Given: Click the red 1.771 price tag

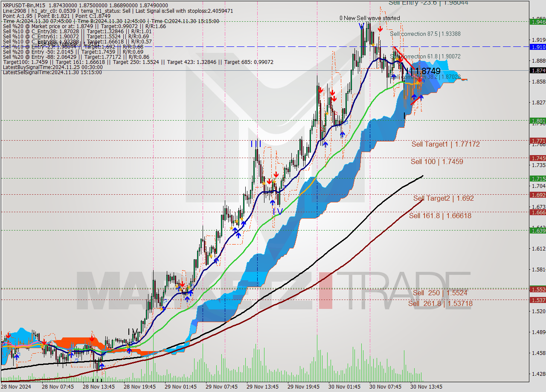Looking at the screenshot, I should tap(537, 141).
